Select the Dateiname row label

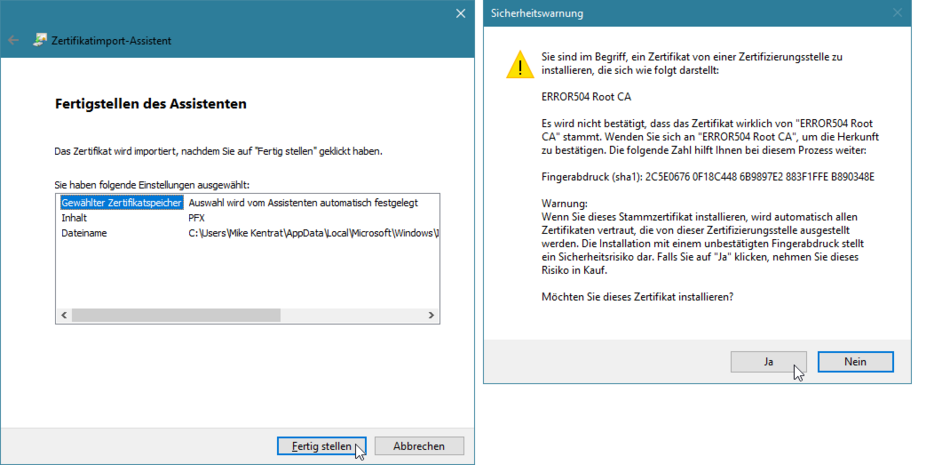[84, 233]
